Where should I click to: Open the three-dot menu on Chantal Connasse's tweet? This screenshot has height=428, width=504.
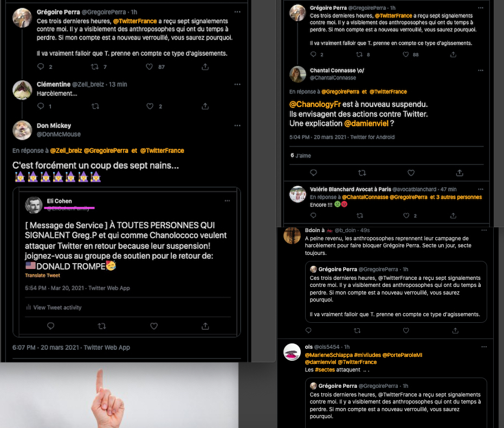481,70
